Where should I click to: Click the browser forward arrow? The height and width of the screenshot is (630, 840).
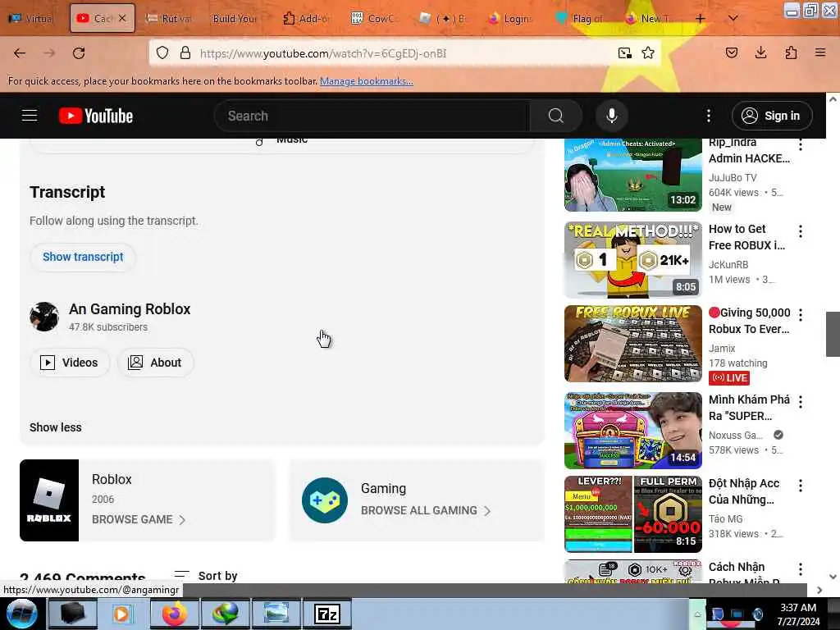coord(49,53)
